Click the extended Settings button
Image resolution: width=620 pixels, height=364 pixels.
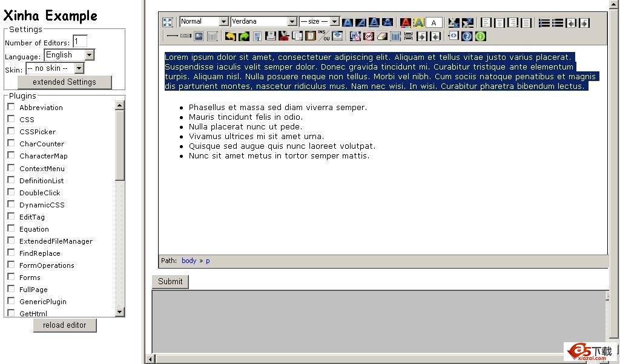[64, 82]
